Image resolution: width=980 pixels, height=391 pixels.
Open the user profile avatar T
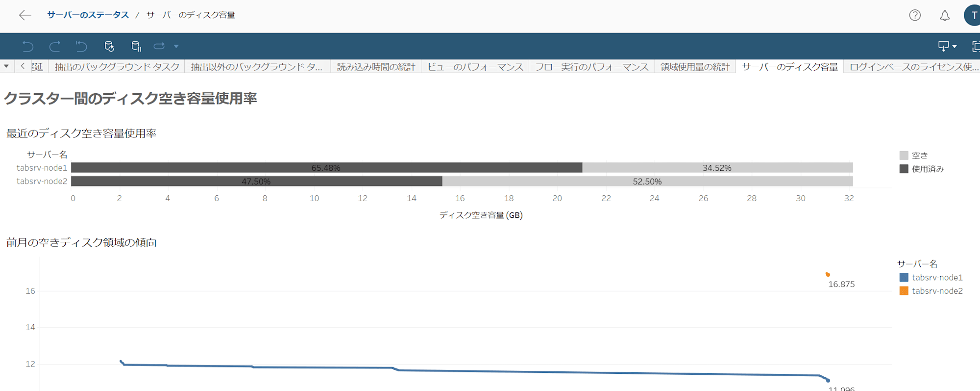pyautogui.click(x=973, y=15)
